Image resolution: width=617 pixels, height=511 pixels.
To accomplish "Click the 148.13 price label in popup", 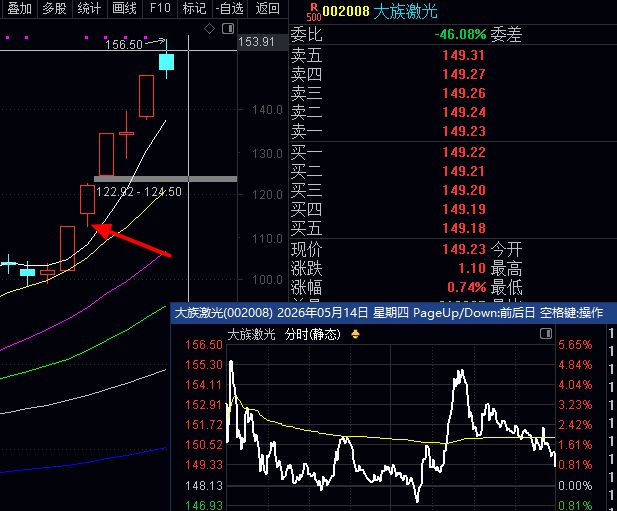I will [x=204, y=485].
